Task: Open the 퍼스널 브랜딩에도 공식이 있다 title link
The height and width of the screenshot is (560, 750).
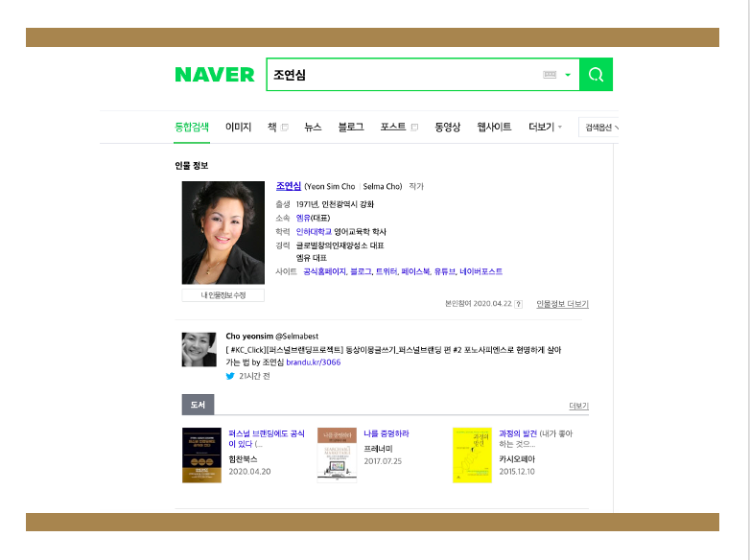Action: (267, 438)
